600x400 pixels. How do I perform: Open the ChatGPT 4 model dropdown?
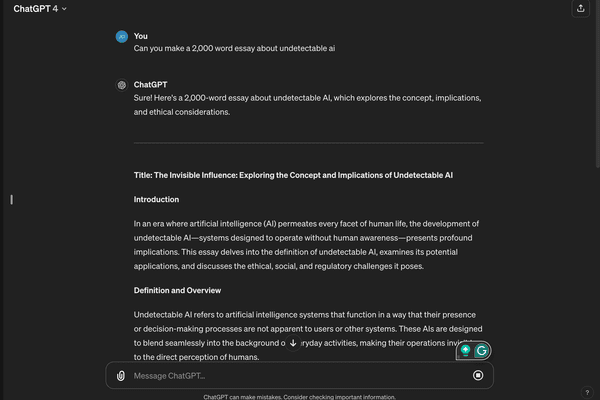40,9
